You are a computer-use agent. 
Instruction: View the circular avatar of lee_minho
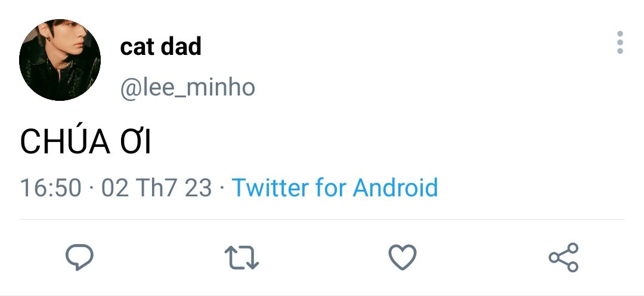coord(60,60)
